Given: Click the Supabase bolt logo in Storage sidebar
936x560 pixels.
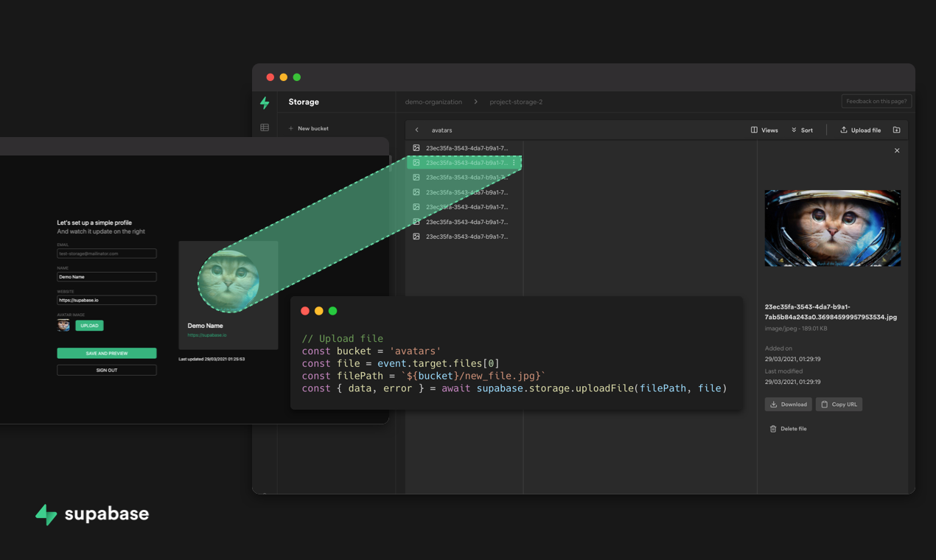Looking at the screenshot, I should (x=265, y=102).
